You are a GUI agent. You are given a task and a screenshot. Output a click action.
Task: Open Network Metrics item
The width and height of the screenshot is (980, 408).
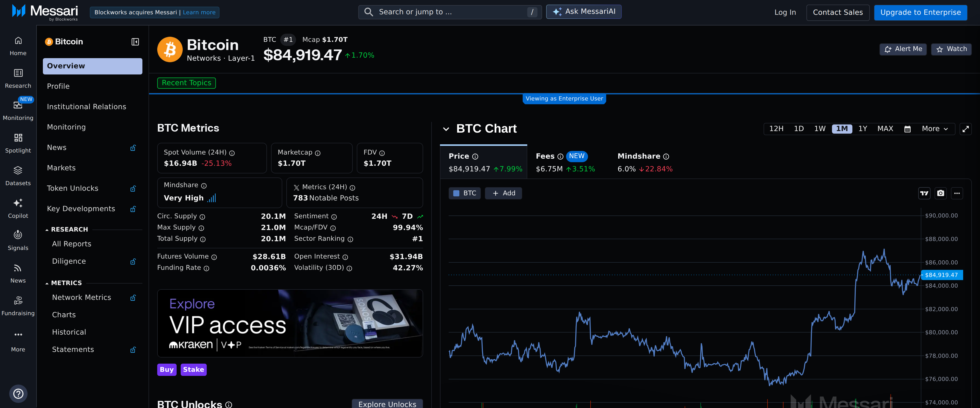coord(92,297)
